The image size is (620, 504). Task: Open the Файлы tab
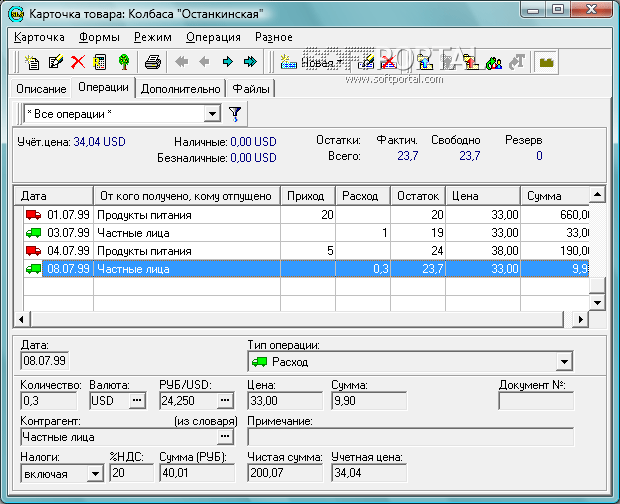point(250,89)
